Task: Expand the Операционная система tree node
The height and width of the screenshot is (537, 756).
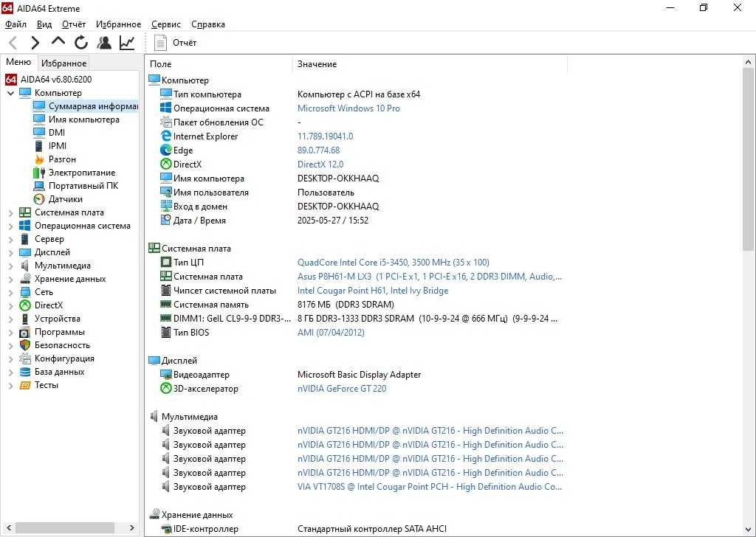Action: click(10, 226)
